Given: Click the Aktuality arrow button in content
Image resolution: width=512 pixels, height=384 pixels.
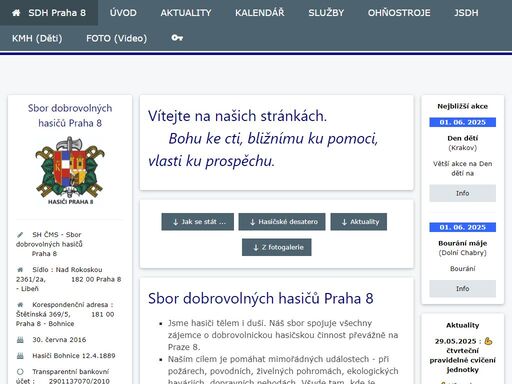Looking at the screenshot, I should 359,222.
